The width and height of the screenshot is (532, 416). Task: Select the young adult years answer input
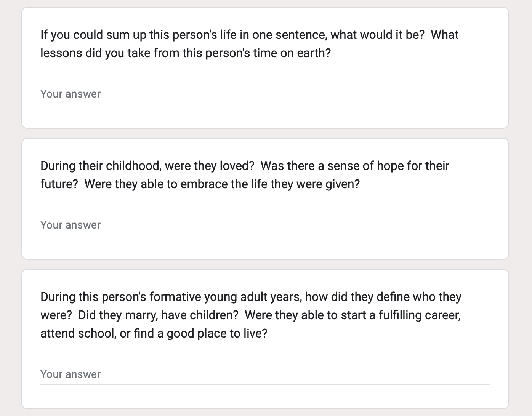[265, 374]
